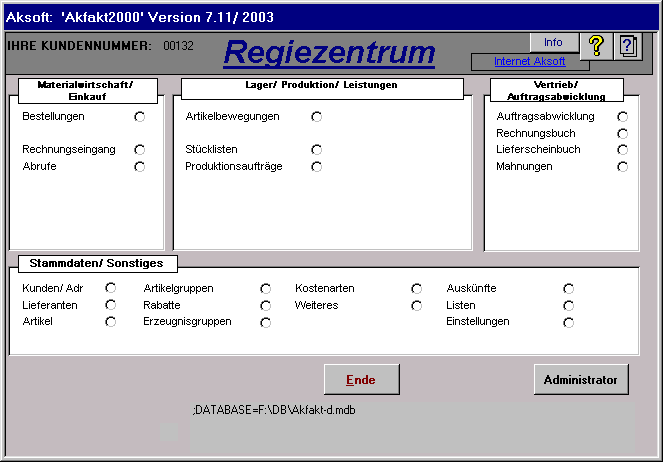The height and width of the screenshot is (462, 663).
Task: Choose the Einstellungen radio button
Action: click(568, 322)
